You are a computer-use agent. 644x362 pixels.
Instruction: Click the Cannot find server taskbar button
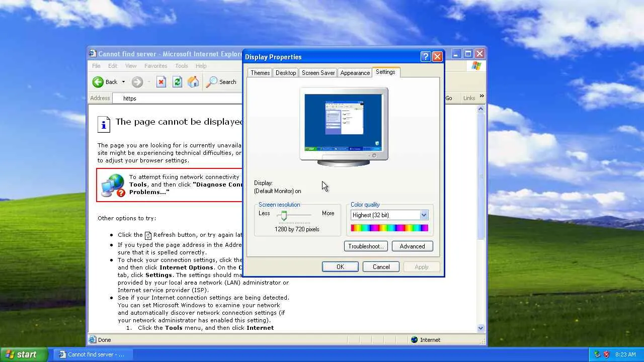tap(94, 354)
